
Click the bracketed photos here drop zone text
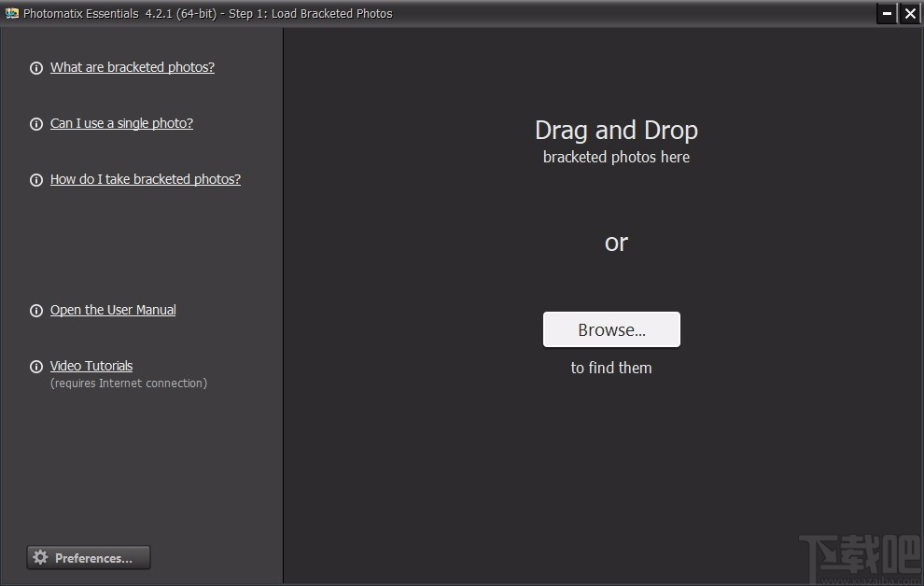point(616,158)
